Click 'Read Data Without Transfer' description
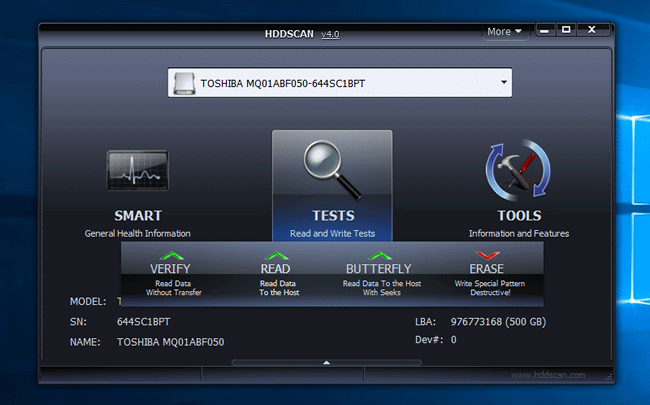 pos(174,288)
